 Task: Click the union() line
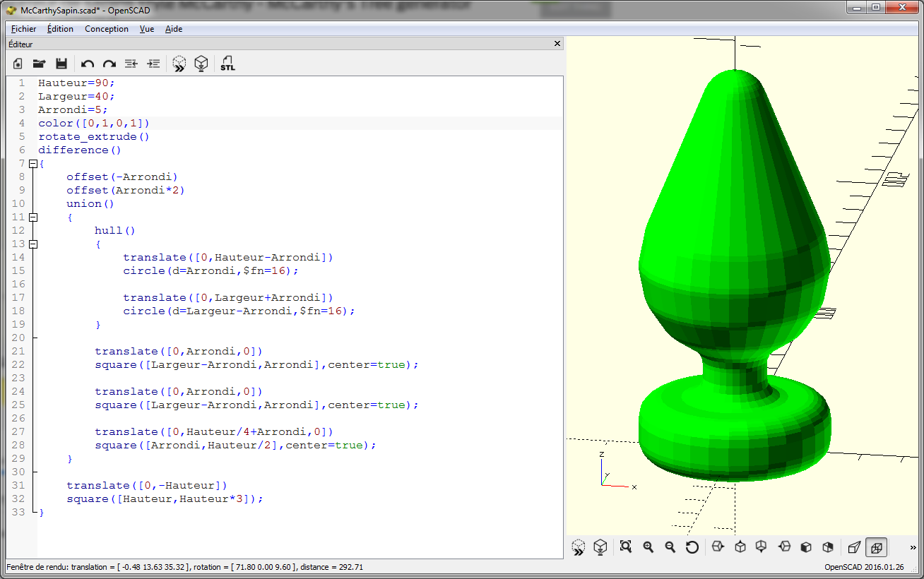point(90,203)
